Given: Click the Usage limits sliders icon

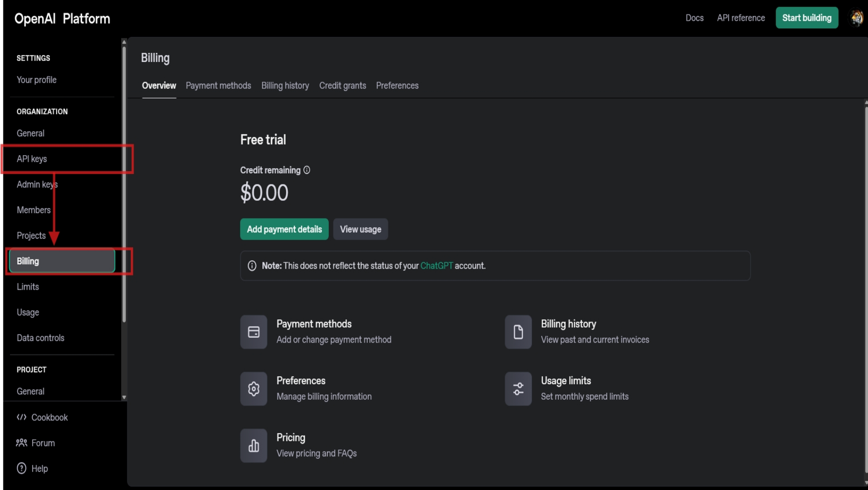Looking at the screenshot, I should pyautogui.click(x=518, y=389).
